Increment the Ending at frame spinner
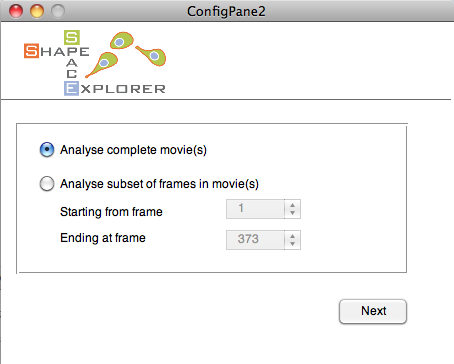This screenshot has width=454, height=364. [292, 236]
